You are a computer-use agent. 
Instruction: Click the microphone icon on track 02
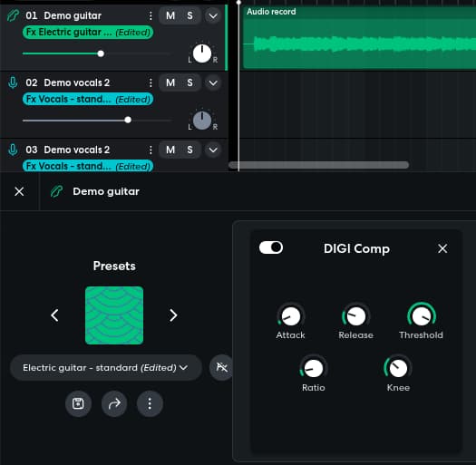pos(13,82)
